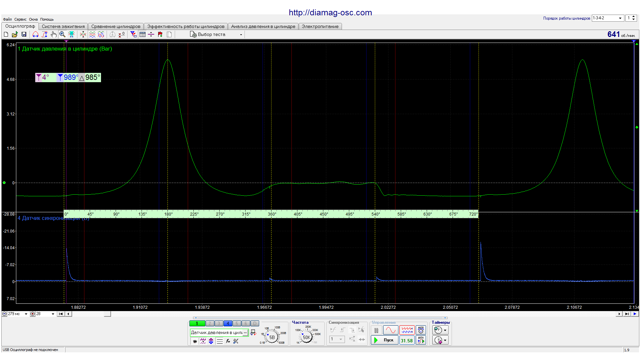Open the 279 мс time scale dropdown
The height and width of the screenshot is (354, 644).
[26, 314]
